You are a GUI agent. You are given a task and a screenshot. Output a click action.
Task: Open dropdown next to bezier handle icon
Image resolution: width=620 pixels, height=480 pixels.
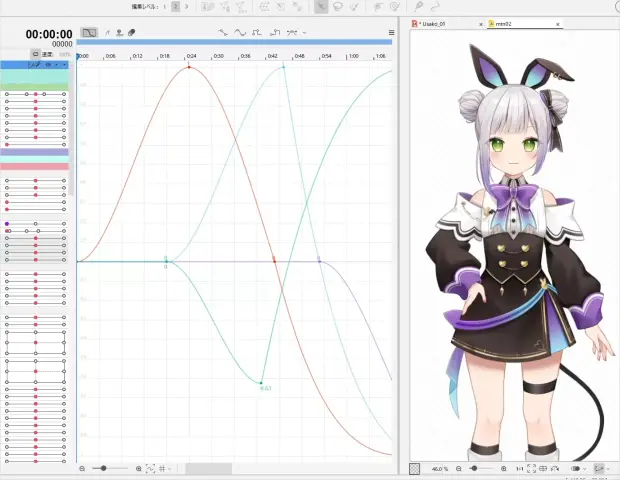[x=304, y=33]
